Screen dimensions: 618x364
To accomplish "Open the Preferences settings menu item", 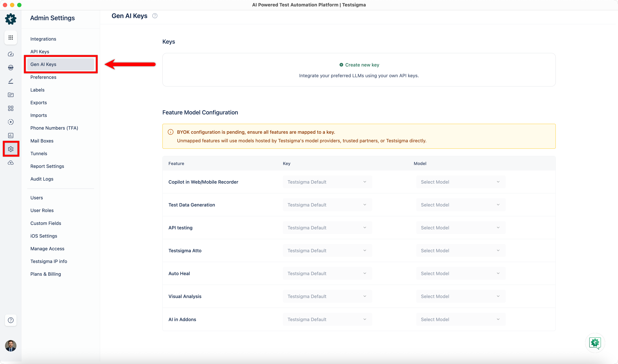I will coord(43,77).
